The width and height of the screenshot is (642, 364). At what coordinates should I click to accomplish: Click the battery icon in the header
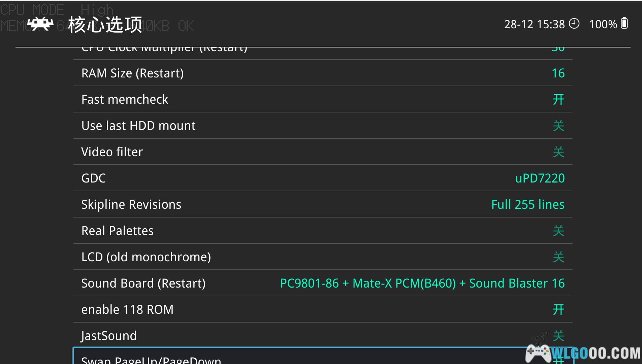(x=624, y=24)
